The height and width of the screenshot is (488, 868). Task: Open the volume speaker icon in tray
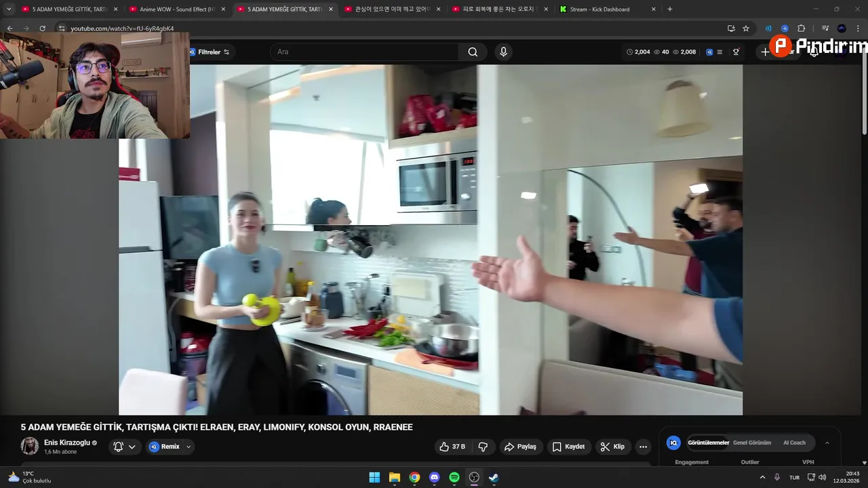(x=822, y=477)
